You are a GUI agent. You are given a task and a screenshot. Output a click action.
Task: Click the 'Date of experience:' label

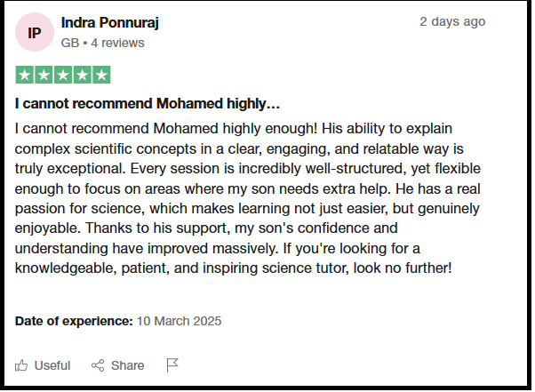coord(74,321)
